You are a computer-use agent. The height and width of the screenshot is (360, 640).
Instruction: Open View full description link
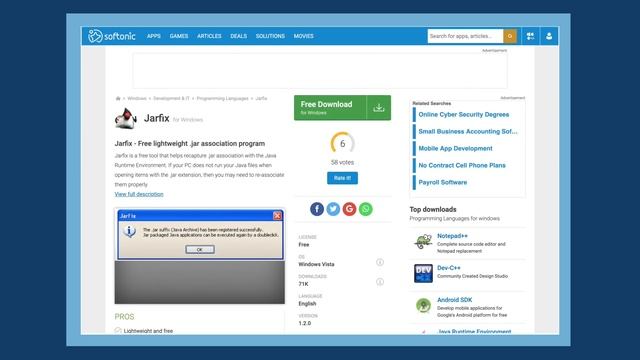(x=139, y=194)
